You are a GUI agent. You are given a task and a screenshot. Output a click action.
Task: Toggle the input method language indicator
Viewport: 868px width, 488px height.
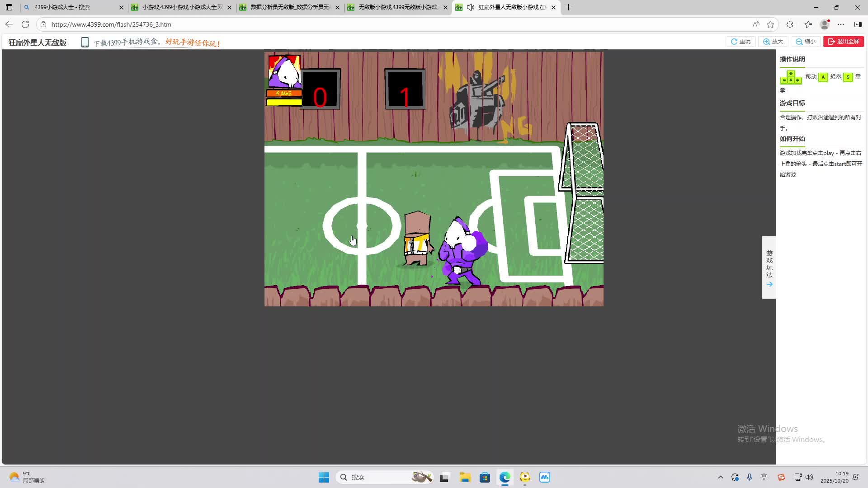pos(764,477)
